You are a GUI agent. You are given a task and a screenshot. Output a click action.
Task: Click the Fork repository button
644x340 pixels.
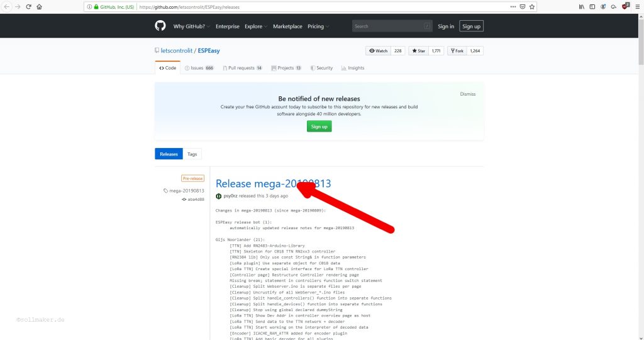[x=457, y=50]
